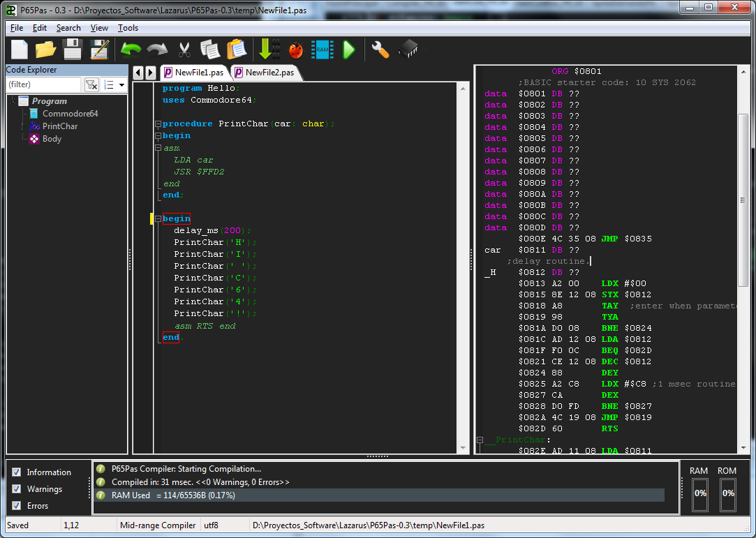Compile using the green down-arrow icon
756x538 pixels.
pos(266,50)
